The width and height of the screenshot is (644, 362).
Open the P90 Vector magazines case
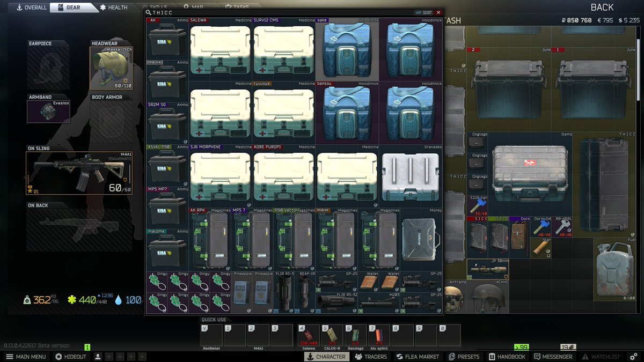[x=295, y=239]
